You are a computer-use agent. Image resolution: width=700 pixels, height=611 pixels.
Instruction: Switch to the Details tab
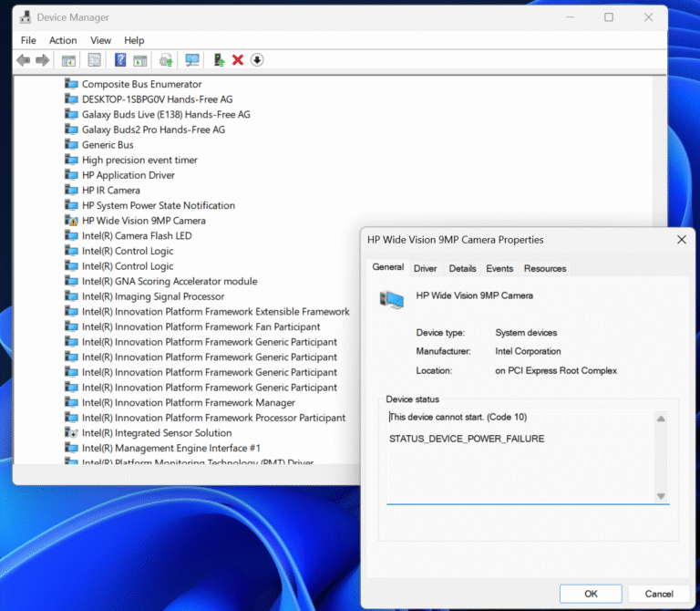click(x=462, y=268)
